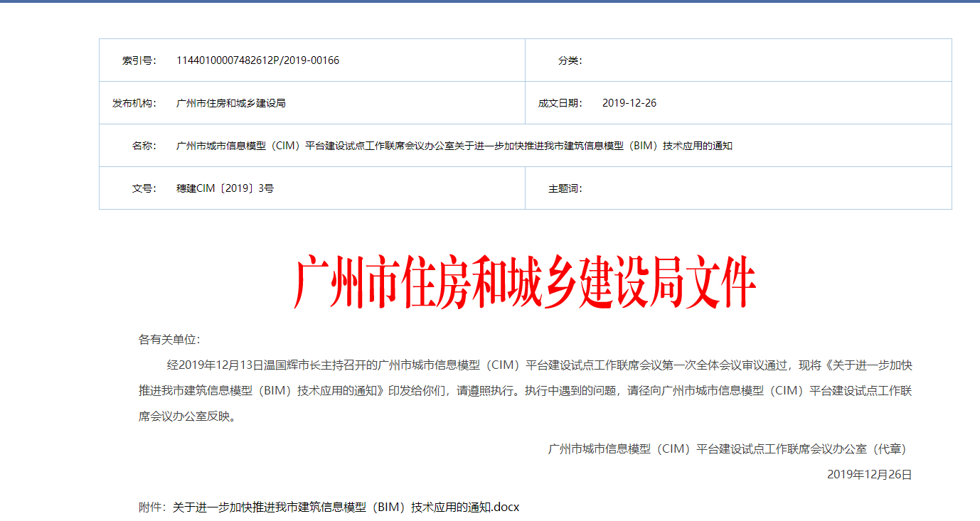
Task: Click the signing date 2019年12月26日
Action: tap(870, 474)
